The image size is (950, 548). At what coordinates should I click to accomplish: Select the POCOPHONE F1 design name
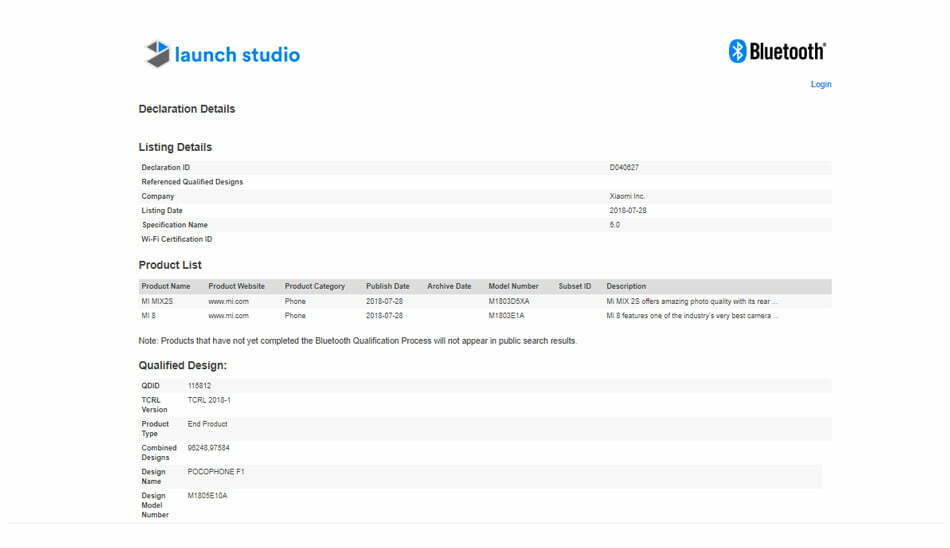pos(216,472)
